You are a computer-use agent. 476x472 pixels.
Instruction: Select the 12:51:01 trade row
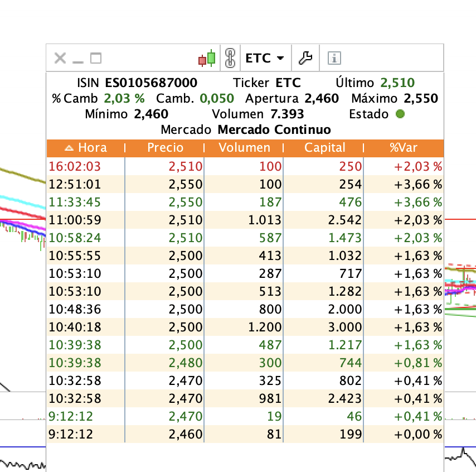245,184
